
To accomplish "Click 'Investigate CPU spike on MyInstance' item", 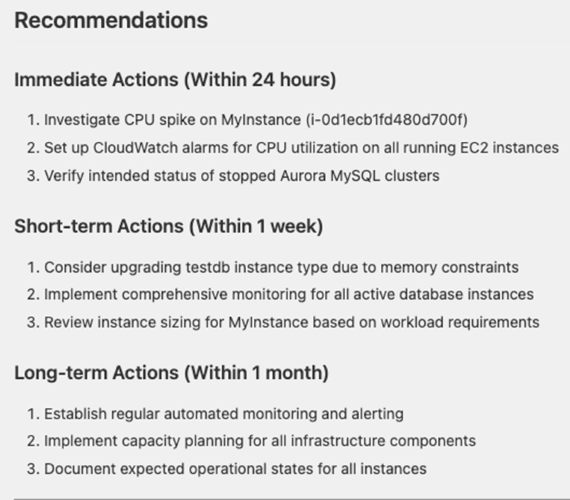I will tap(248, 120).
